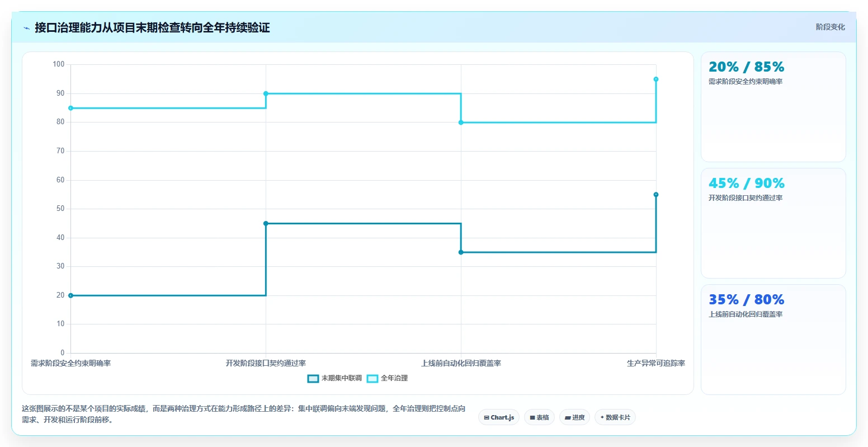Select the 末期集中联调 data point at value 20
Viewport: 868px width, 447px height.
(x=70, y=295)
